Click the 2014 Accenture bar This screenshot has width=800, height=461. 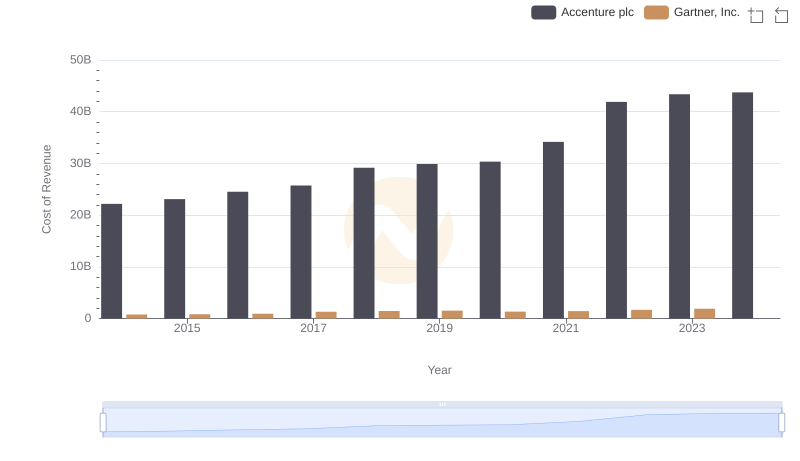[112, 261]
